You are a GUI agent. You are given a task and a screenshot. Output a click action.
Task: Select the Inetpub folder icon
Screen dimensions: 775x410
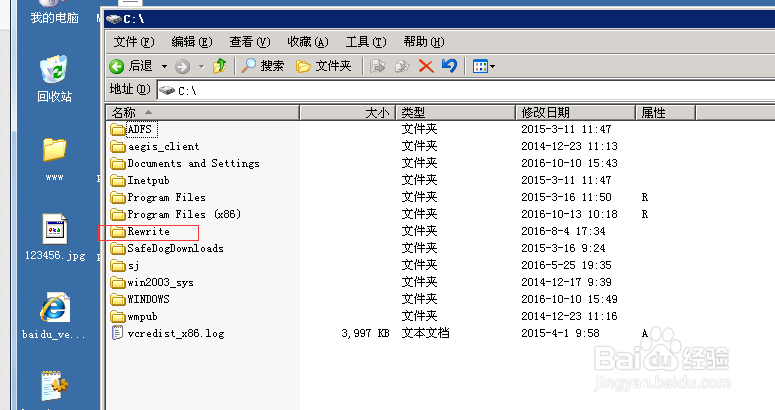[118, 181]
